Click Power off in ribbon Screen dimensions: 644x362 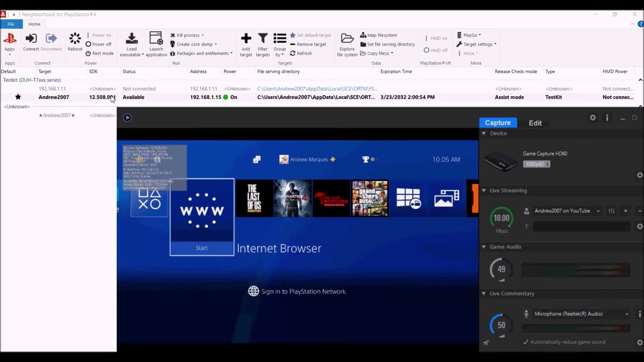click(x=99, y=44)
